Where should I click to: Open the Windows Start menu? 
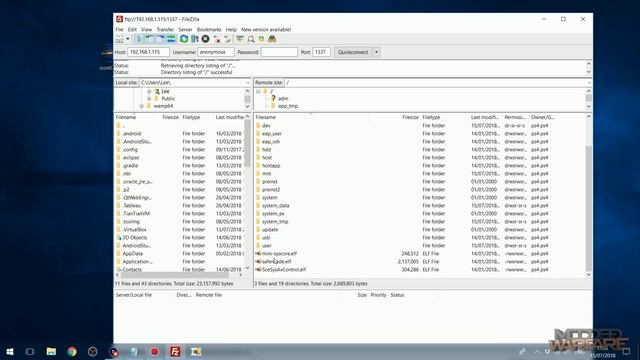10,351
